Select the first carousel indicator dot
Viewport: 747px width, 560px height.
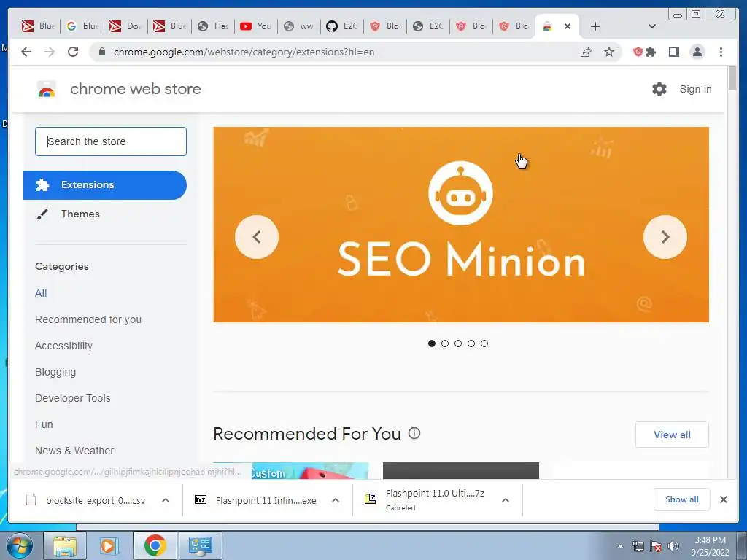tap(432, 343)
